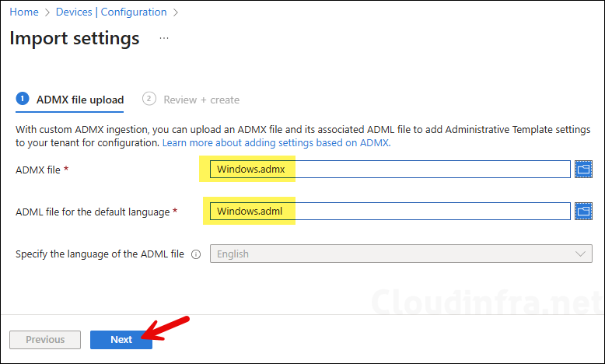Click the step 1 number circle

click(x=23, y=99)
